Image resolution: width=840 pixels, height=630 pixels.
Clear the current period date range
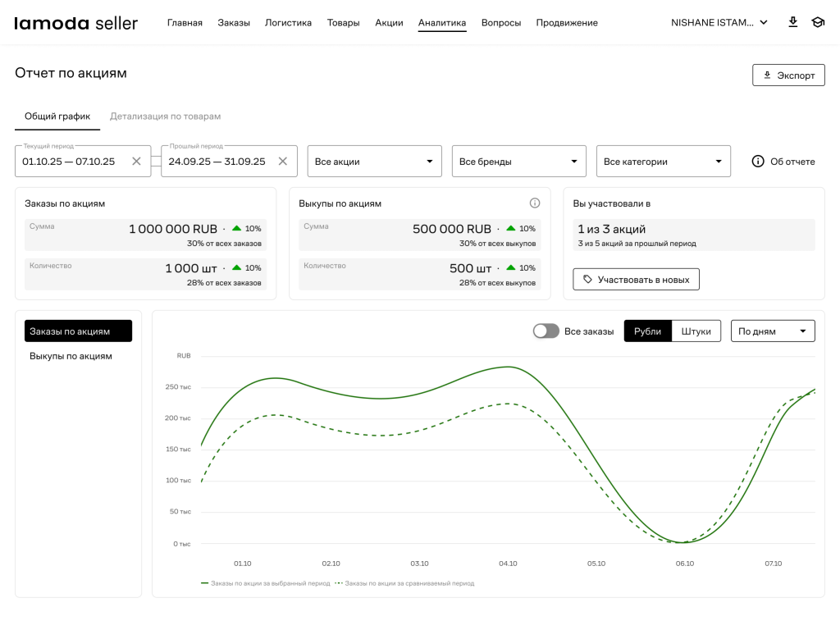click(137, 162)
